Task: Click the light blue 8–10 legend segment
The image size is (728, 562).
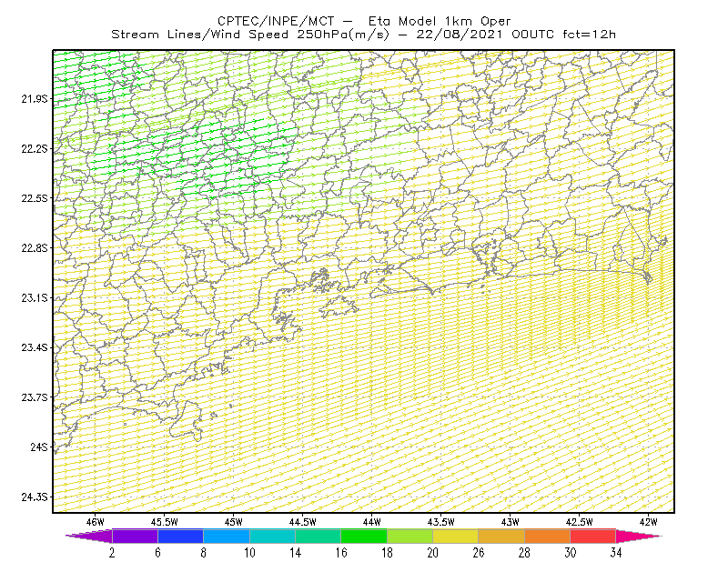Action: click(x=227, y=536)
